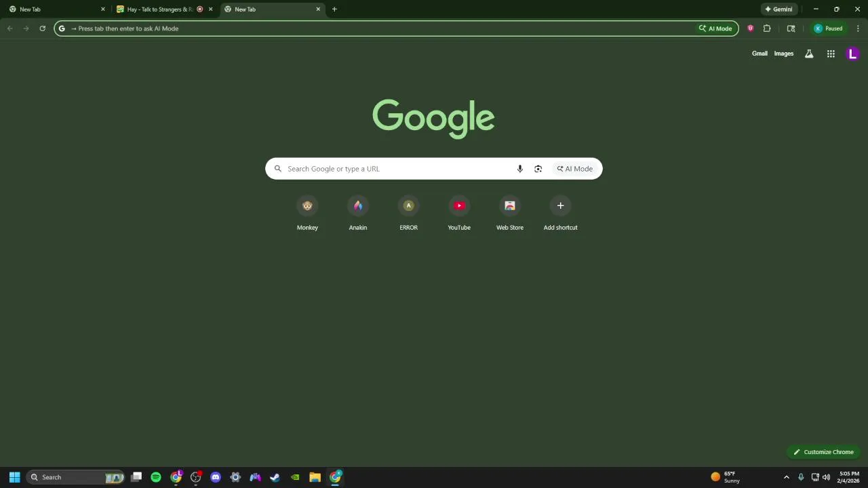Open the 65°F Sunny weather widget
Image resolution: width=868 pixels, height=488 pixels.
tap(726, 477)
